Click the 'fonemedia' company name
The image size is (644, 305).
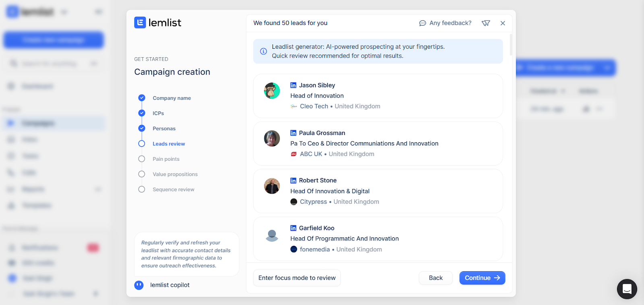tap(315, 249)
